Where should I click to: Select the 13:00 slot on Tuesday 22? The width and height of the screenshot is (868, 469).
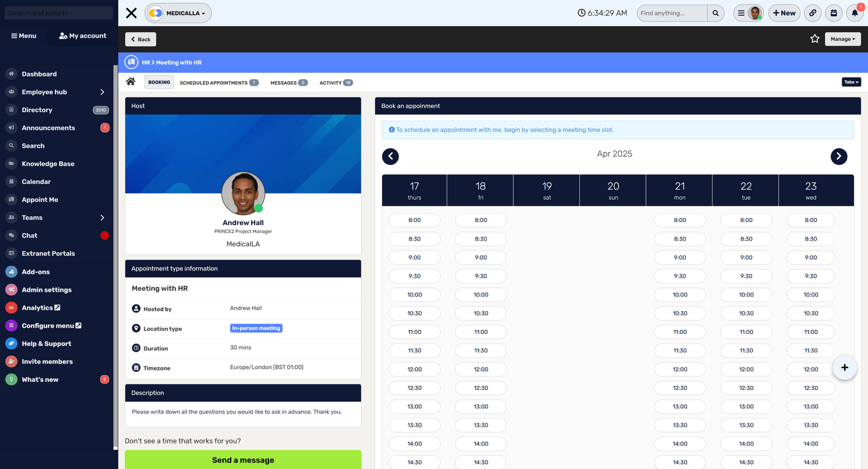tap(746, 407)
